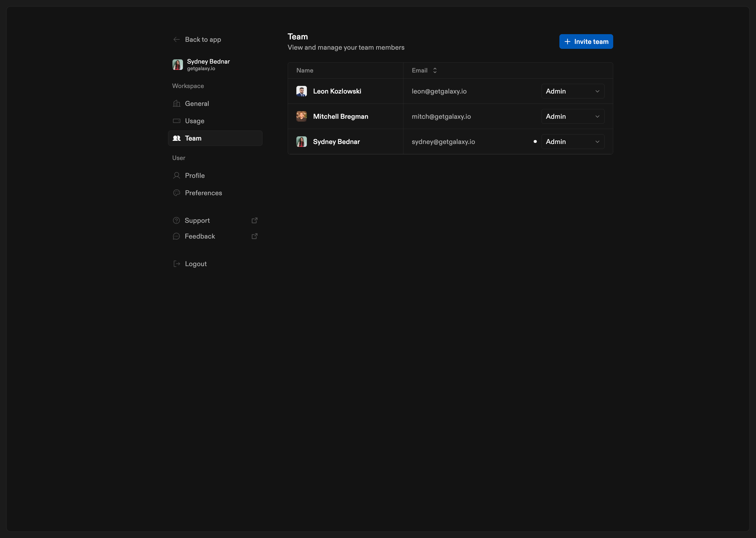The image size is (756, 538).
Task: Click the Preferences palette icon
Action: [x=176, y=193]
